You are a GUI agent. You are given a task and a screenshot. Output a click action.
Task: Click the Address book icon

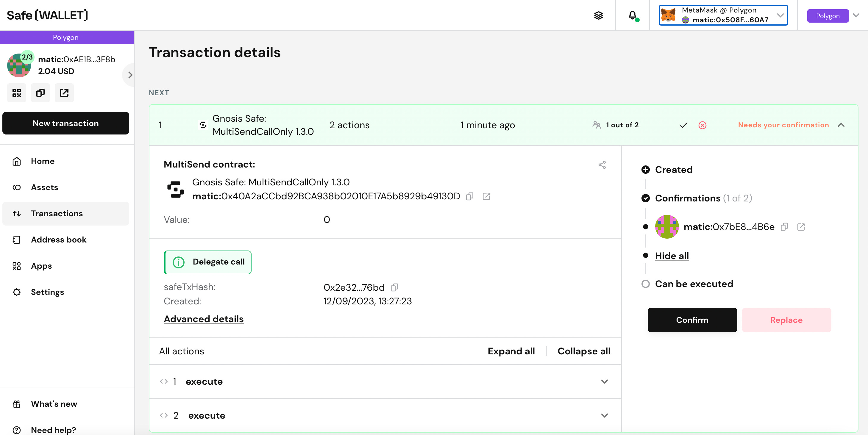point(16,240)
